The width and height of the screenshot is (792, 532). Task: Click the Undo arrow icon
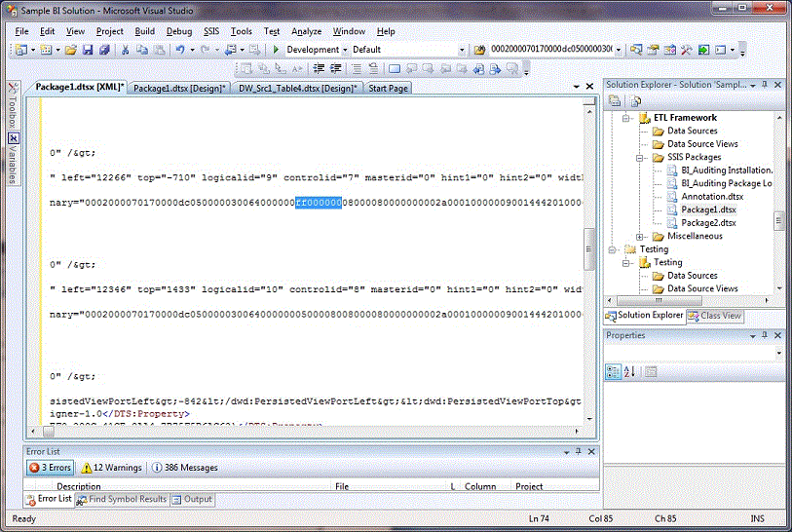pos(180,50)
